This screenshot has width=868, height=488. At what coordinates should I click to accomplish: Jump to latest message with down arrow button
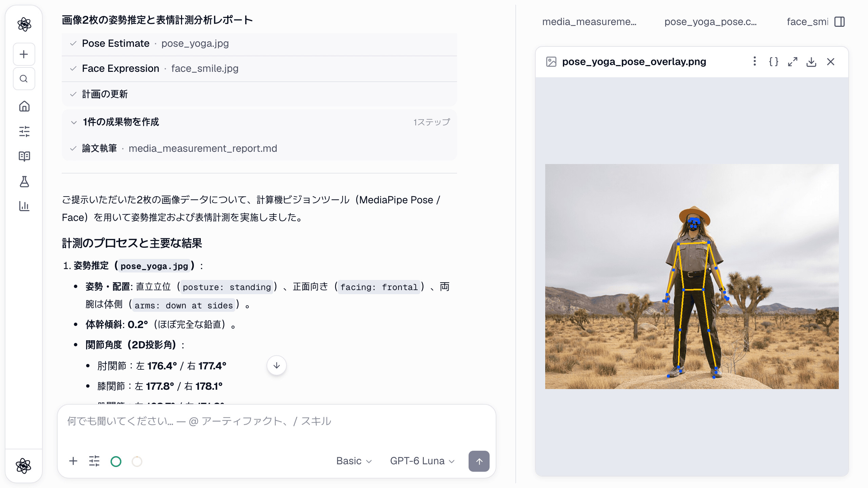point(277,365)
